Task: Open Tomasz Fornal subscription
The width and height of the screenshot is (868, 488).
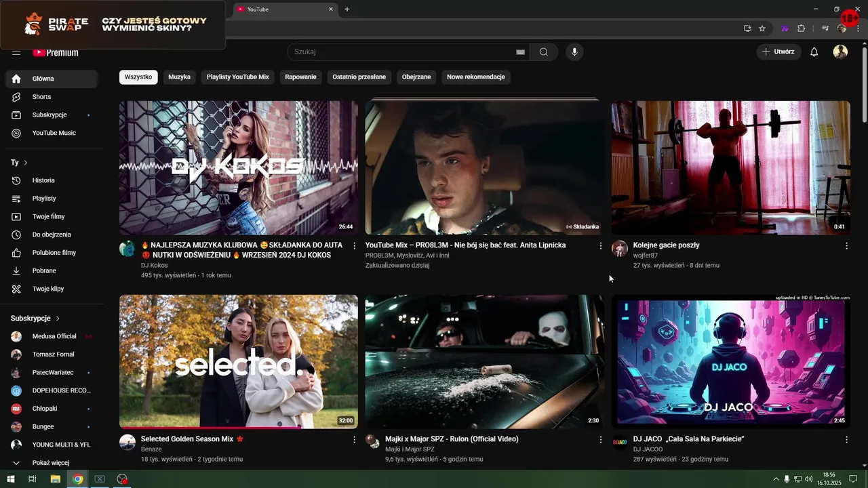Action: 52,354
